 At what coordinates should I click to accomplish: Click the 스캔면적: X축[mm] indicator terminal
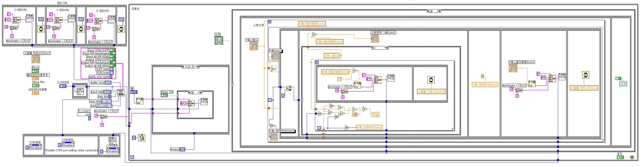(x=375, y=39)
